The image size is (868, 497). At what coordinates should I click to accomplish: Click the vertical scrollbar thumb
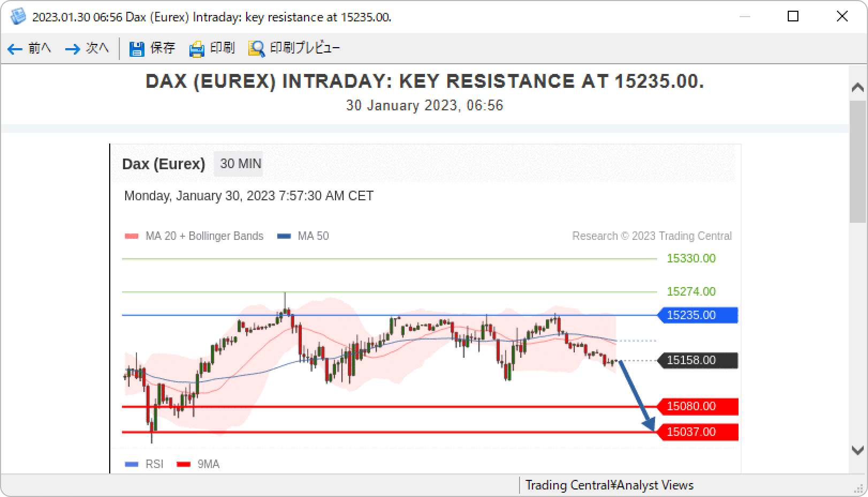858,161
